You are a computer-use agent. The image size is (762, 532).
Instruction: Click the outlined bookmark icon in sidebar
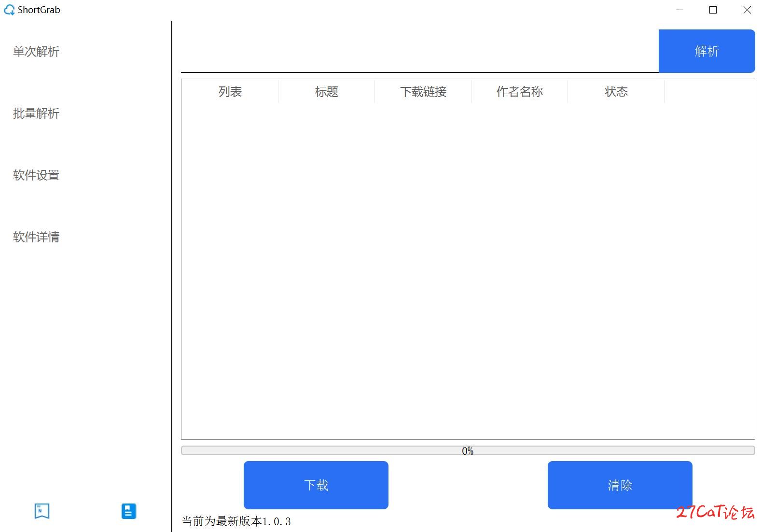click(x=42, y=511)
